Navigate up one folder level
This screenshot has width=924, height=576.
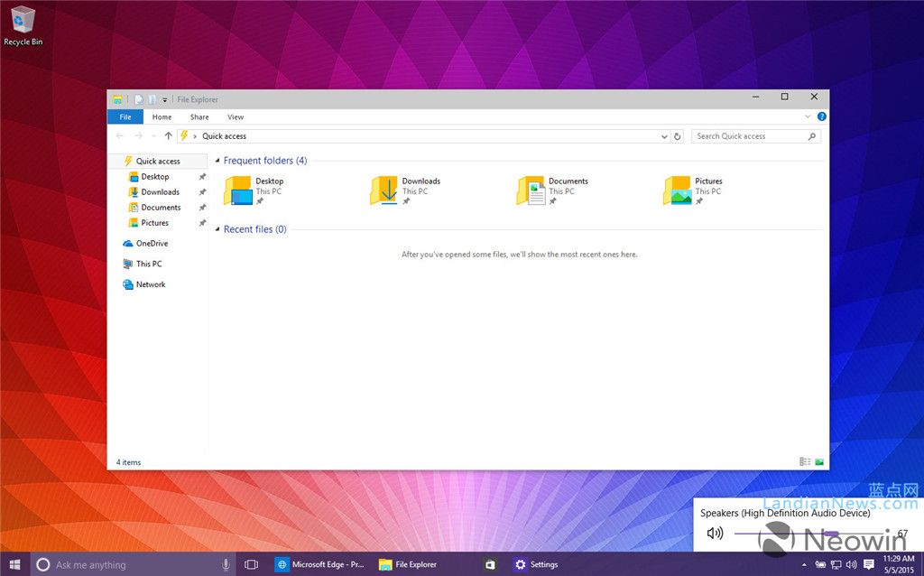tap(169, 135)
